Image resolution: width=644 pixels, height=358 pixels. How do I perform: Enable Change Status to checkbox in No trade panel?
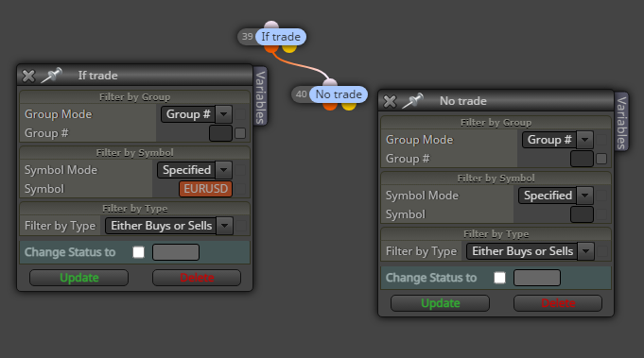500,278
